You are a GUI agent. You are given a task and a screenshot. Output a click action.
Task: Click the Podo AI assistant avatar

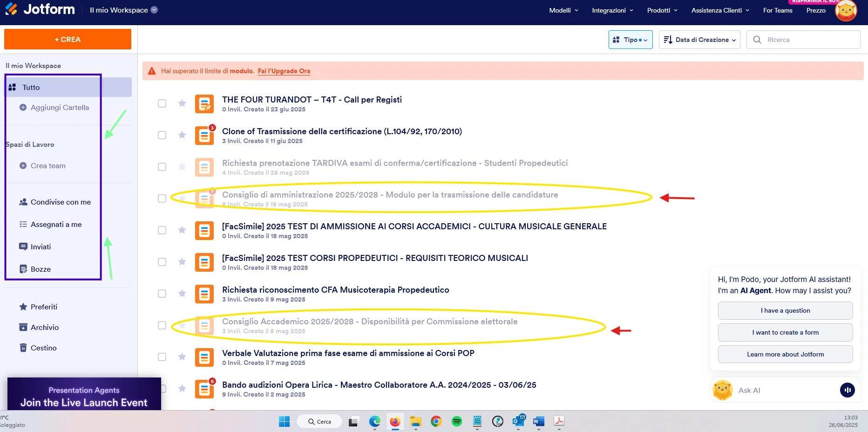[722, 390]
